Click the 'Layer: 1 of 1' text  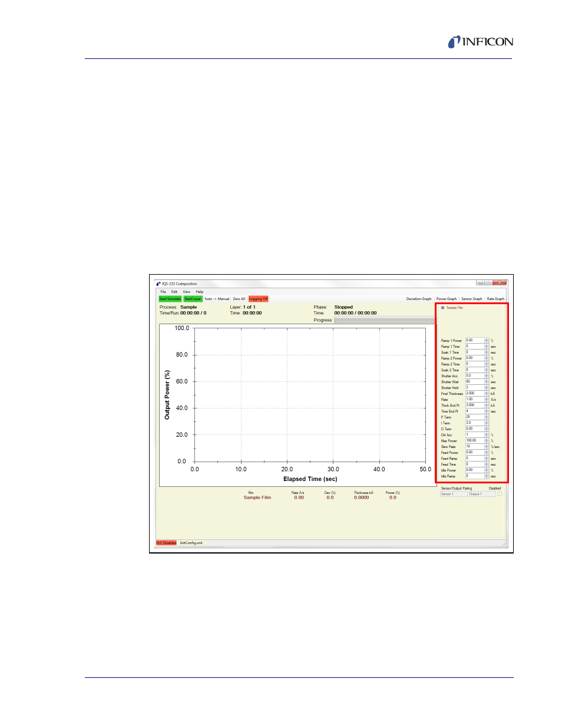point(243,307)
